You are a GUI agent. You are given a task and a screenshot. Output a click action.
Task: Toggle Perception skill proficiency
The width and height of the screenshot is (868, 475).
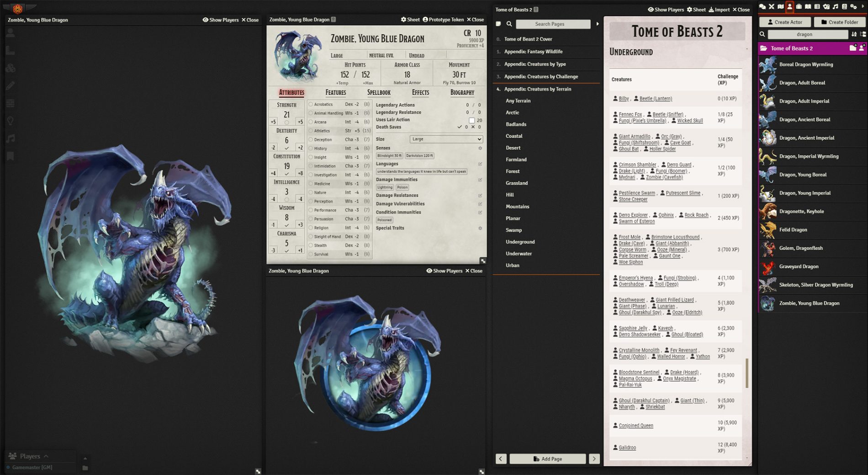coord(311,201)
